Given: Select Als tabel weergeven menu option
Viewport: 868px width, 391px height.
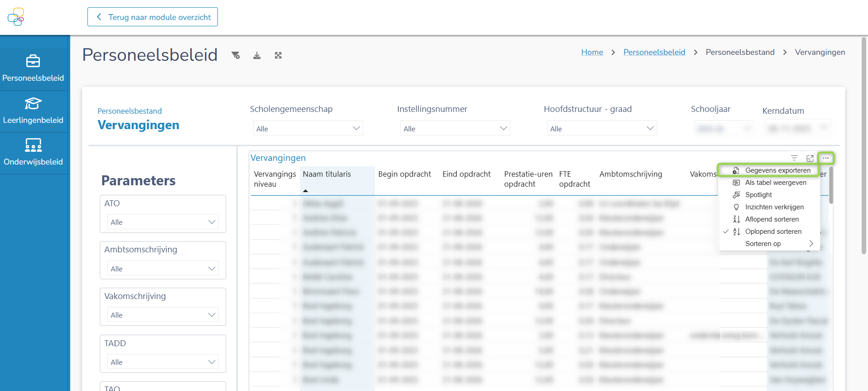Looking at the screenshot, I should (775, 183).
